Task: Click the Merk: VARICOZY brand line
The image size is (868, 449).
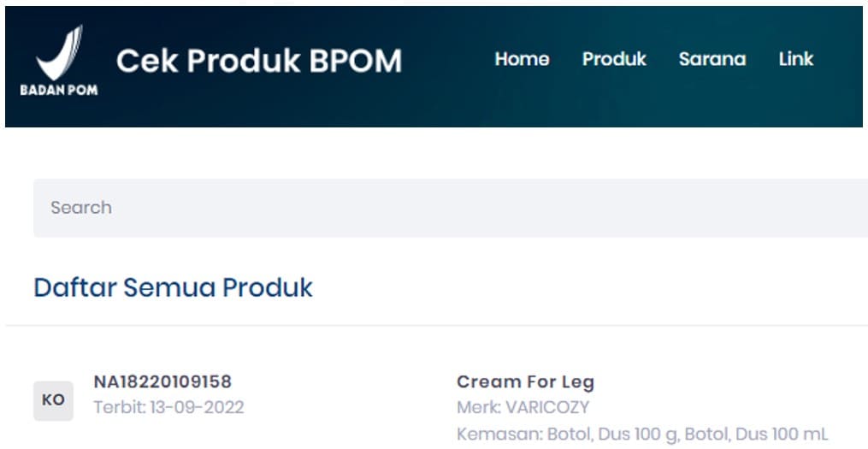Action: coord(523,407)
